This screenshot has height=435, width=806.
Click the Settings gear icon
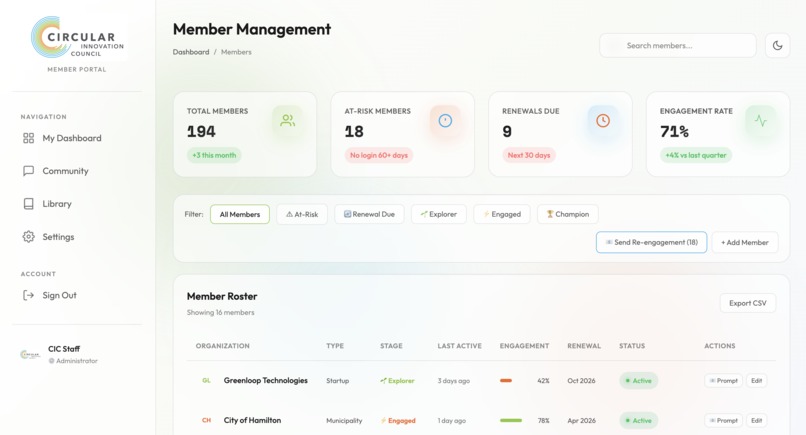28,237
